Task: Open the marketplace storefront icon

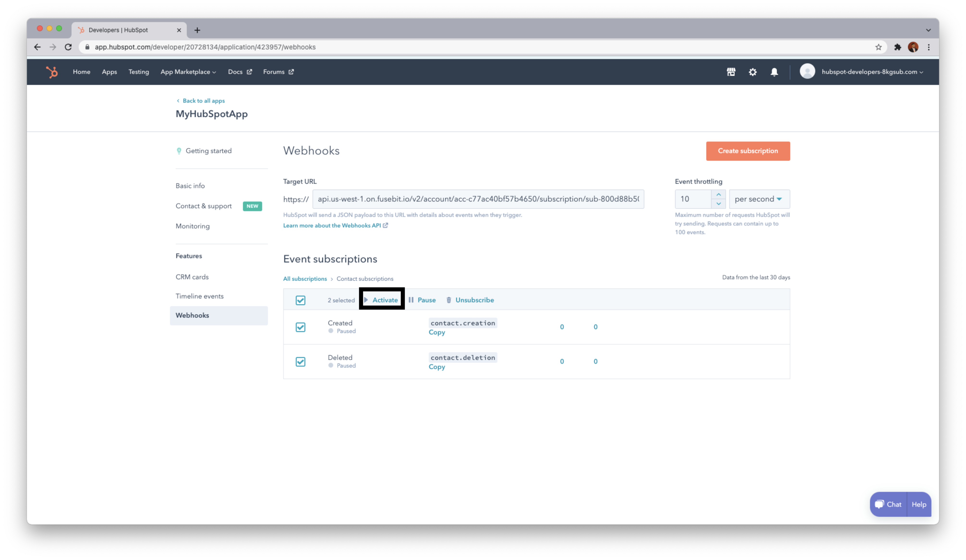Action: 731,72
